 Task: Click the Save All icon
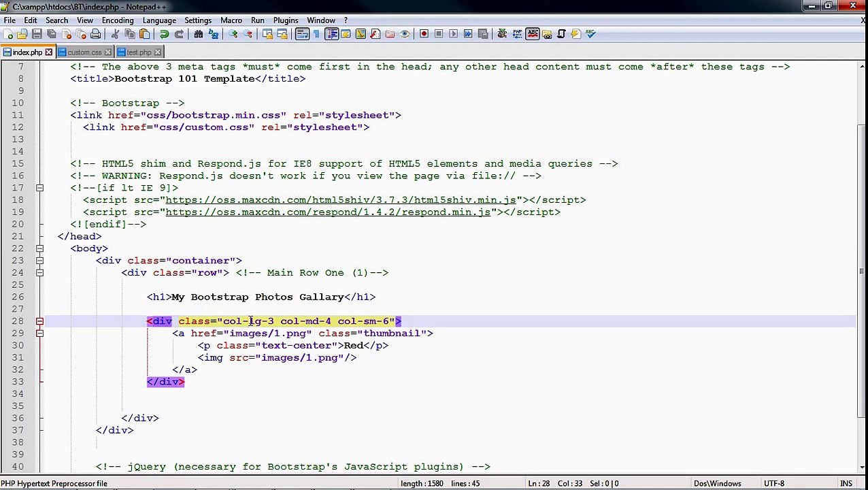pyautogui.click(x=52, y=34)
